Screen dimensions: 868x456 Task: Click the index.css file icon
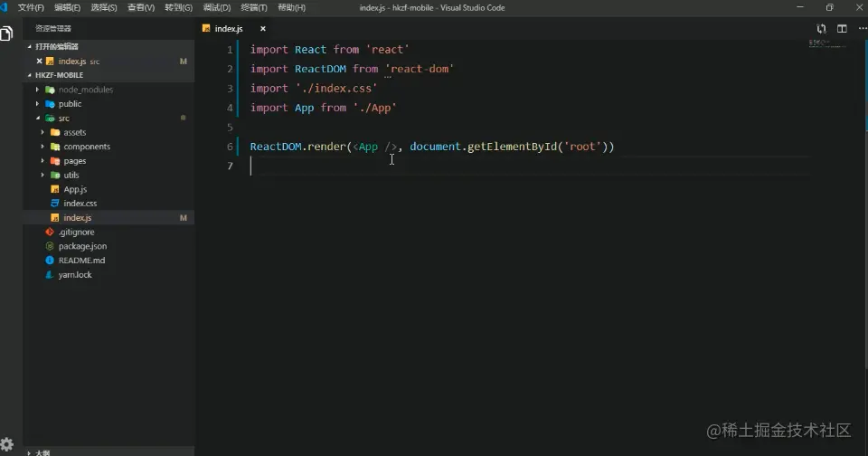click(x=55, y=204)
